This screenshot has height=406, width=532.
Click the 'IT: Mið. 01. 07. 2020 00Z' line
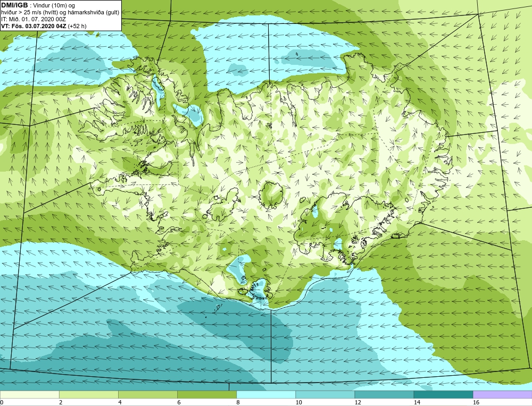click(x=33, y=19)
